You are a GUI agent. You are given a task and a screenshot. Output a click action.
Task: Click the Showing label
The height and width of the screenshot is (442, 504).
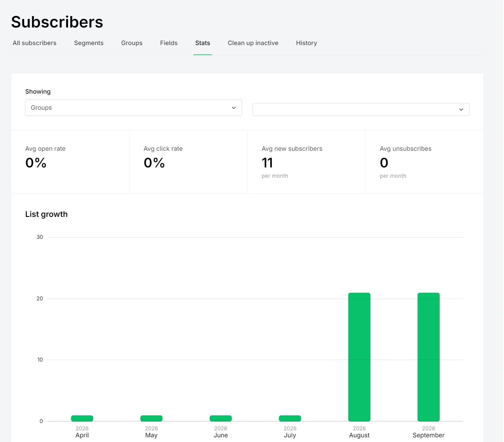coord(38,92)
